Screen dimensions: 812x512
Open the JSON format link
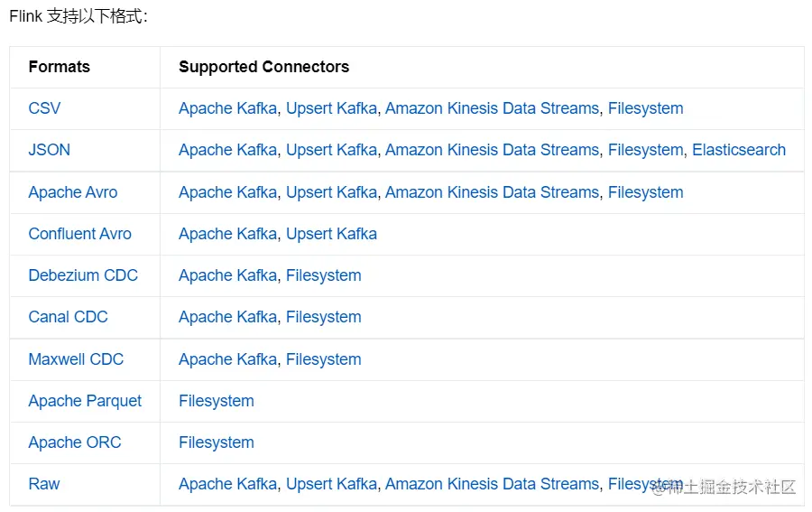(50, 150)
